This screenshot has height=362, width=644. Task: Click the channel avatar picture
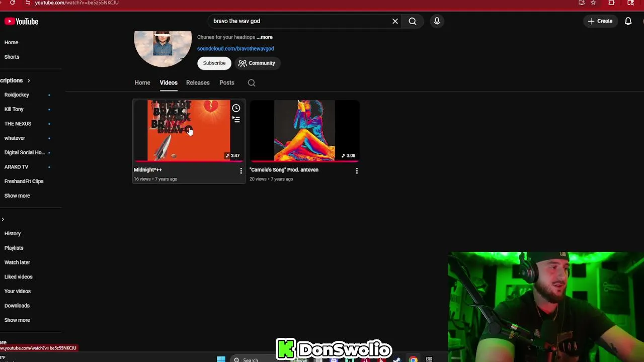pos(163,49)
